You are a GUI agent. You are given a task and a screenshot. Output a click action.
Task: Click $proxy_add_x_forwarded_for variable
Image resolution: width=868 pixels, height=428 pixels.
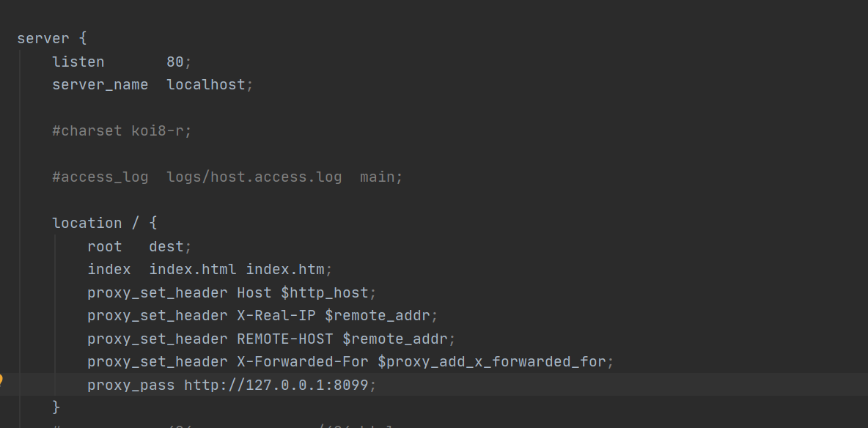[x=492, y=362]
